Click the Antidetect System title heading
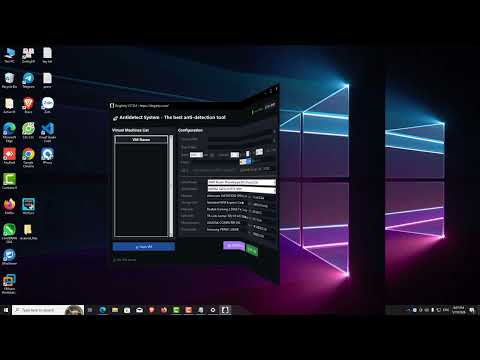The width and height of the screenshot is (480, 360). pos(172,117)
